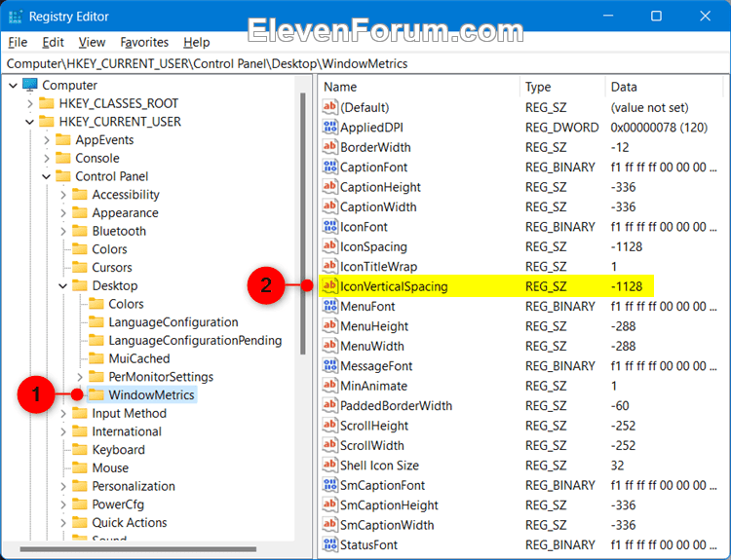Collapse the Control Panel key
This screenshot has width=731, height=560.
click(46, 176)
